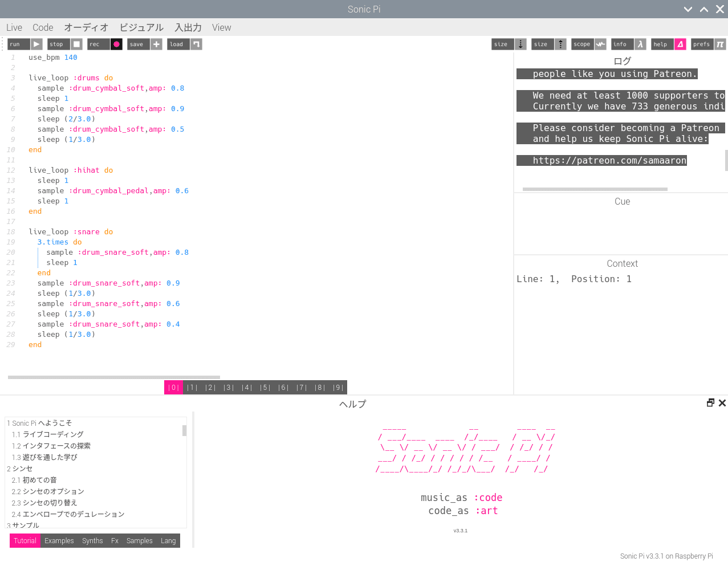Switch to buffer tab |6|
Viewport: 728px width, 562px height.
[x=283, y=388]
